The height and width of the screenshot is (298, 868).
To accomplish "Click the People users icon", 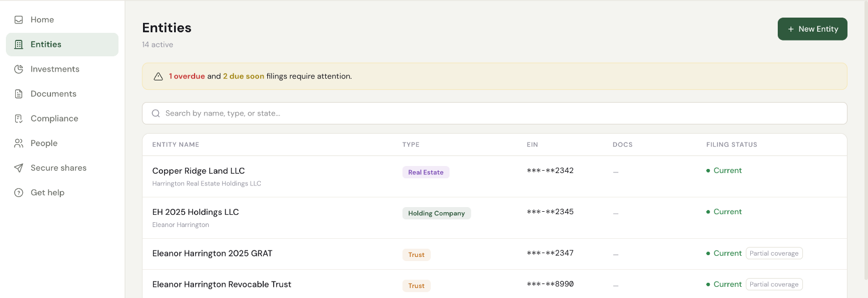I will [x=19, y=143].
